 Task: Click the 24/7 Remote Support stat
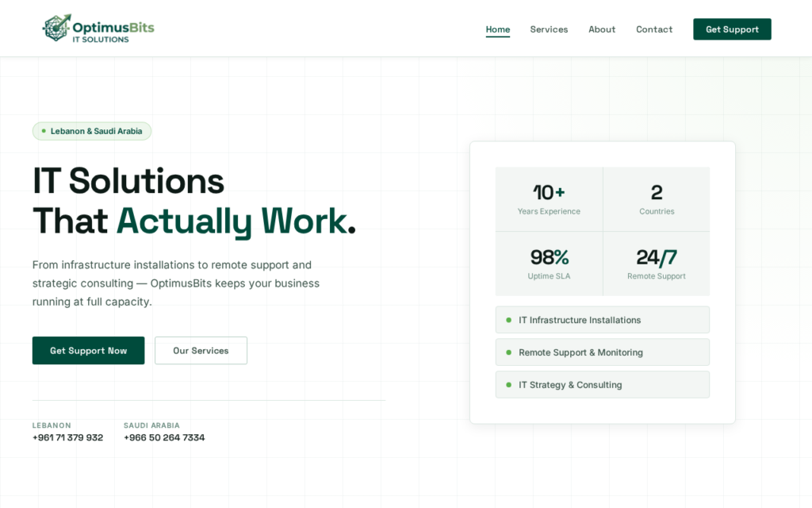tap(657, 264)
